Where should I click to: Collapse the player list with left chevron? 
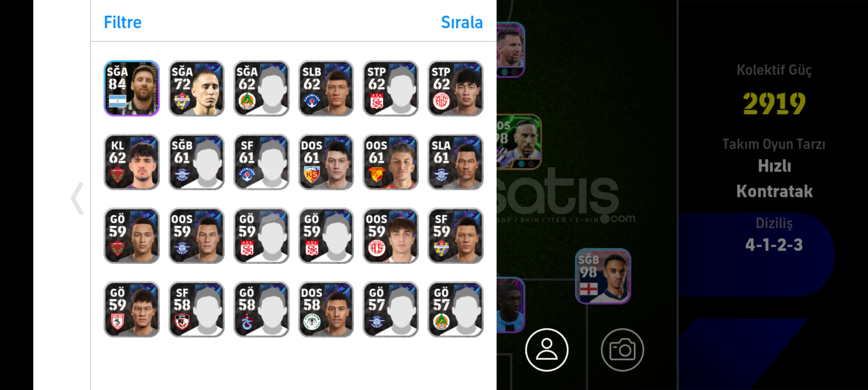pos(77,198)
